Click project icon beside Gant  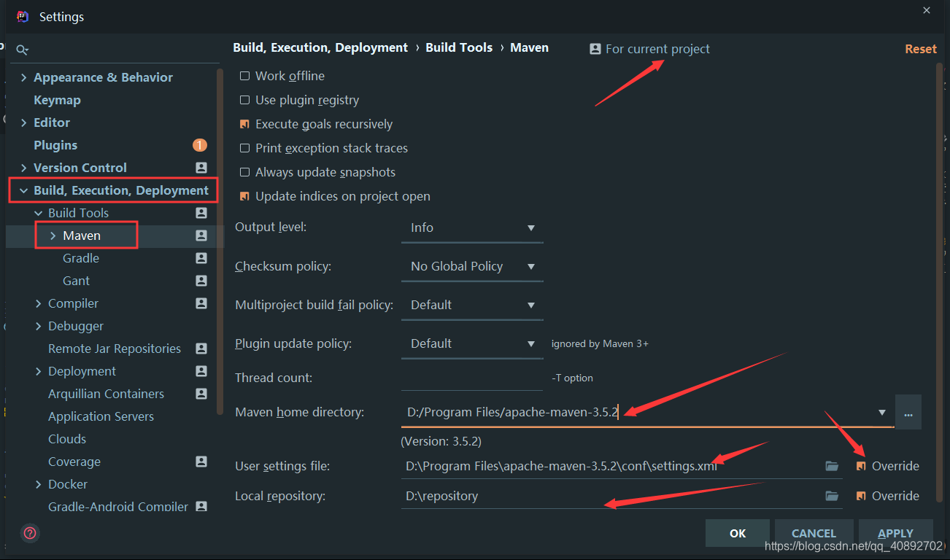(x=201, y=281)
